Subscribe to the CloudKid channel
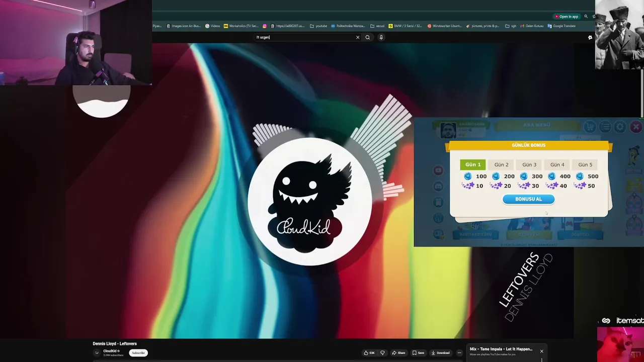Screen dimensions: 644x362 pos(138,353)
